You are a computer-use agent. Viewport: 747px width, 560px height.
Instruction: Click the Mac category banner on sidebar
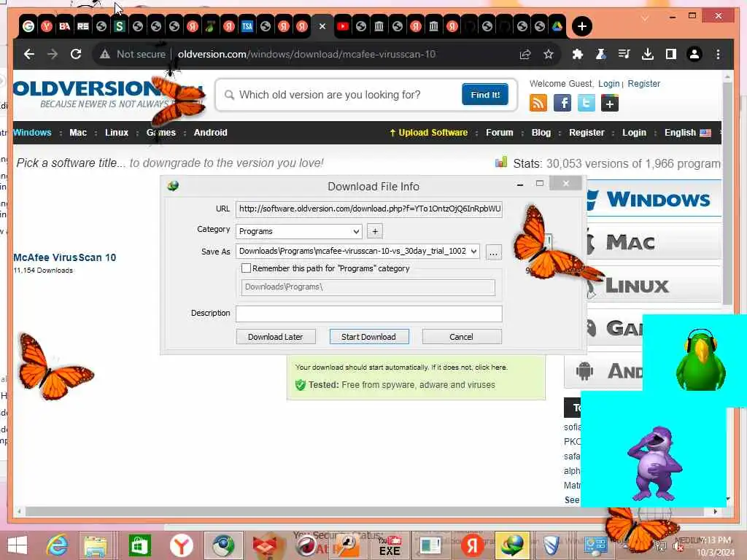click(x=654, y=242)
